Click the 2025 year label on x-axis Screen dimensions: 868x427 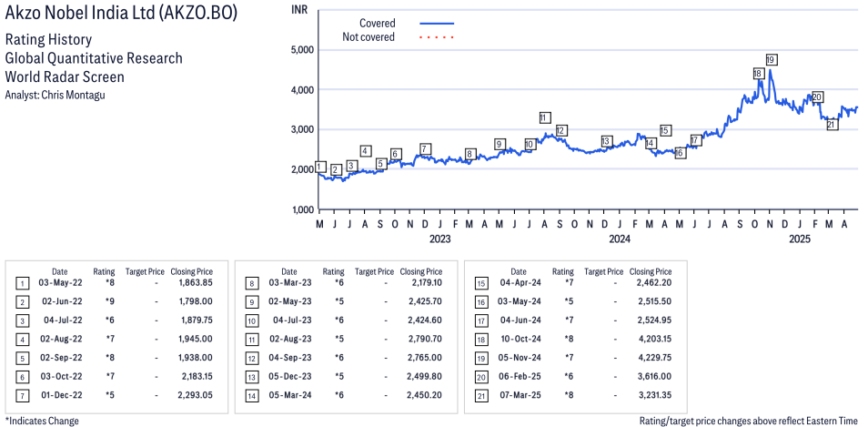800,239
